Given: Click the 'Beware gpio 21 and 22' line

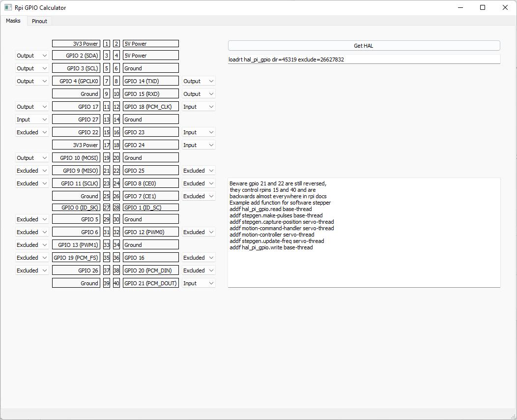Looking at the screenshot, I should coord(278,183).
